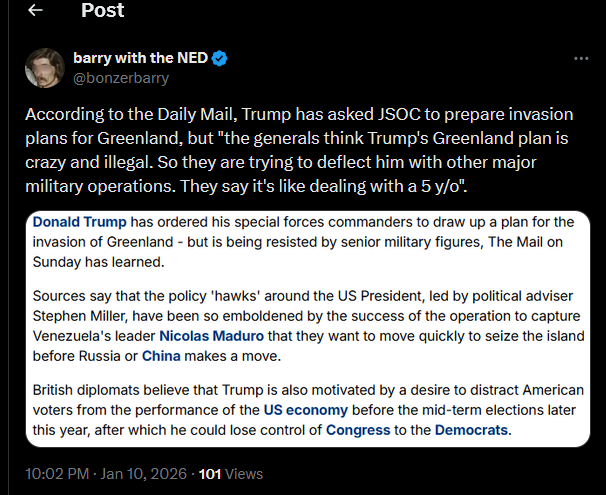Viewport: 606px width, 495px height.
Task: Click the 'Post' page heading
Action: (x=103, y=11)
